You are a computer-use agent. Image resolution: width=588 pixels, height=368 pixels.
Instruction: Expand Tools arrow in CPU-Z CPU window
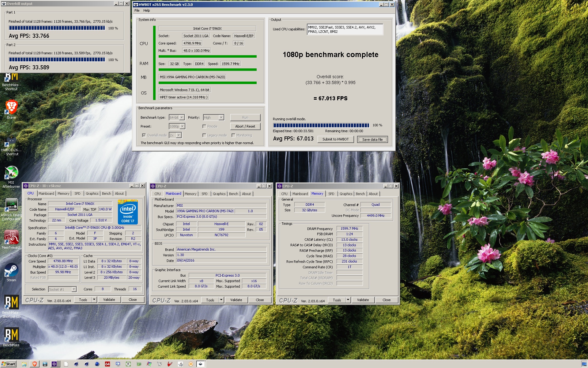94,300
